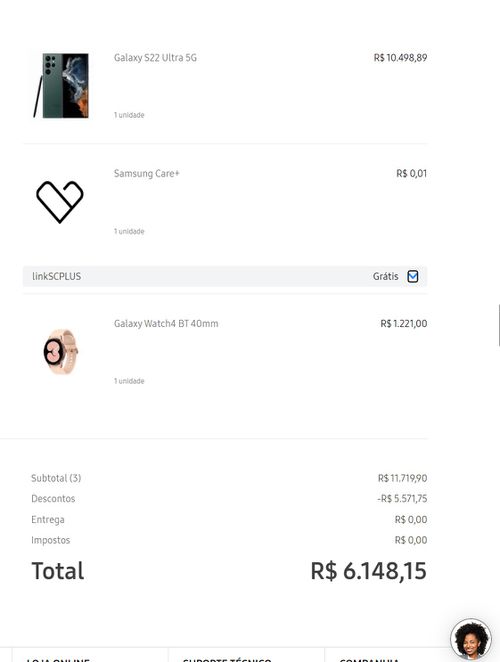The height and width of the screenshot is (662, 500).
Task: Click the Entrega row label
Action: tap(48, 519)
